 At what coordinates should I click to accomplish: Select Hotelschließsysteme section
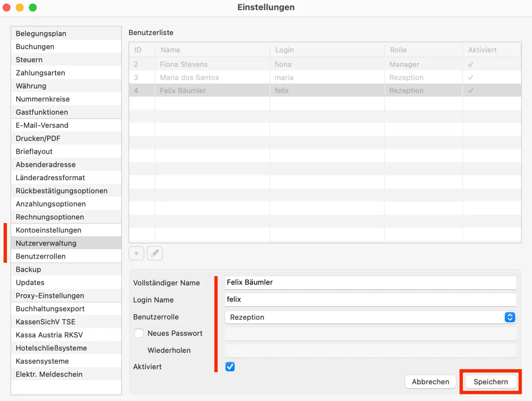click(x=66, y=347)
